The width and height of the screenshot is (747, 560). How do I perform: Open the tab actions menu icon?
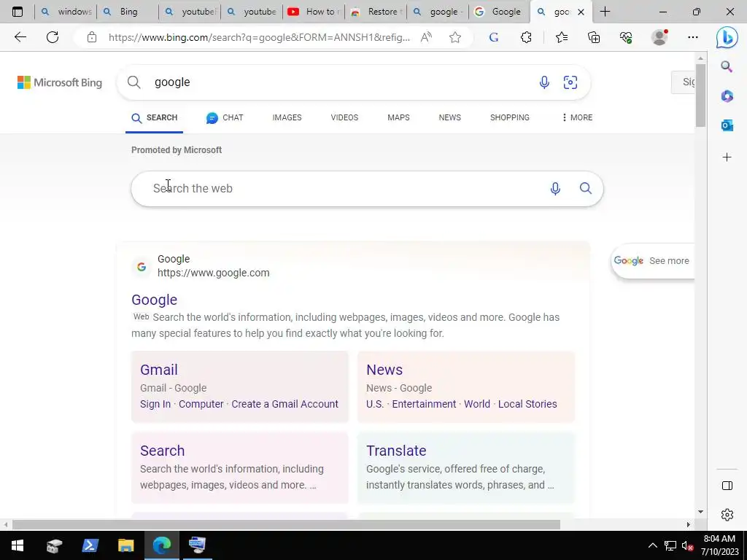click(x=18, y=12)
